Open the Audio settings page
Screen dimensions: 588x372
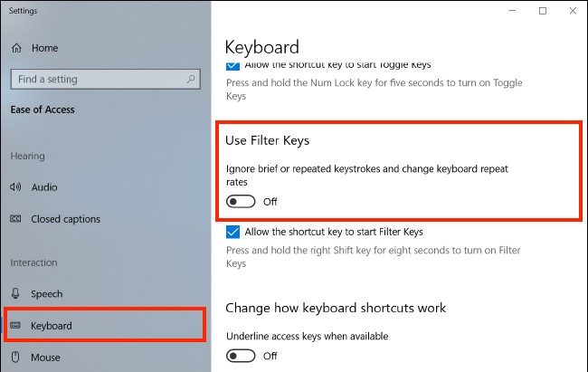point(44,187)
